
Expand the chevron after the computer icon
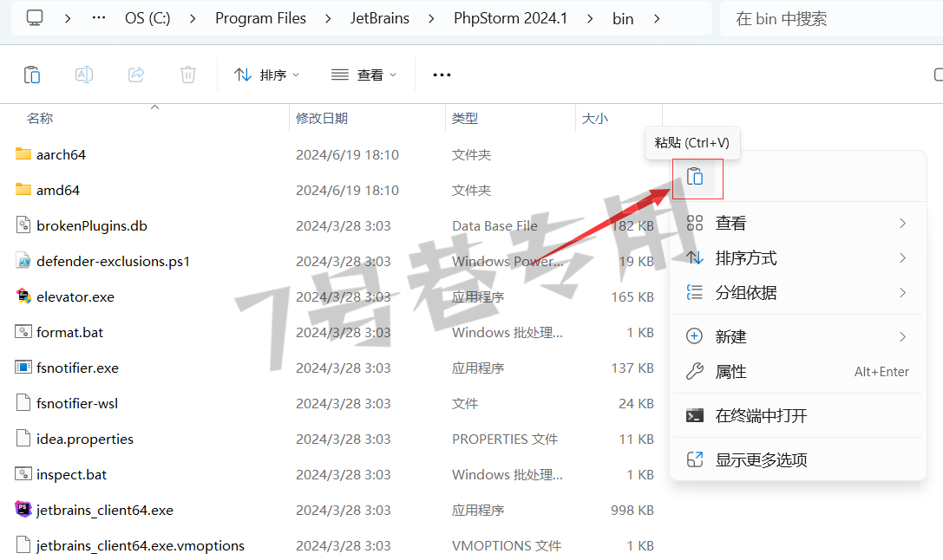tap(68, 18)
